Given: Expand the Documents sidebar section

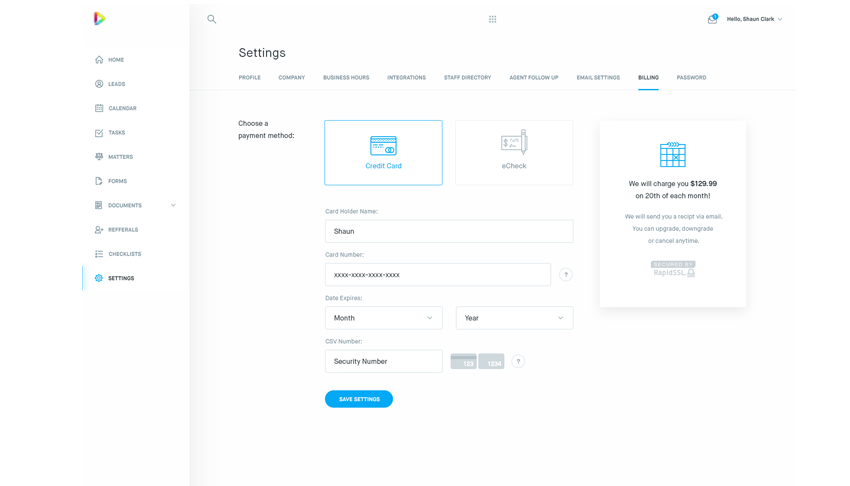Looking at the screenshot, I should 173,205.
